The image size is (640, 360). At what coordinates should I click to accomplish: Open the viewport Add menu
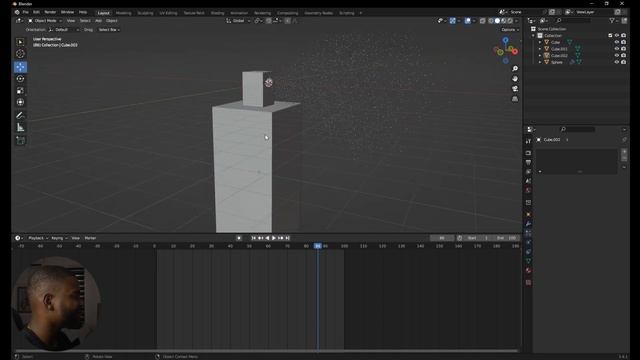tap(98, 21)
